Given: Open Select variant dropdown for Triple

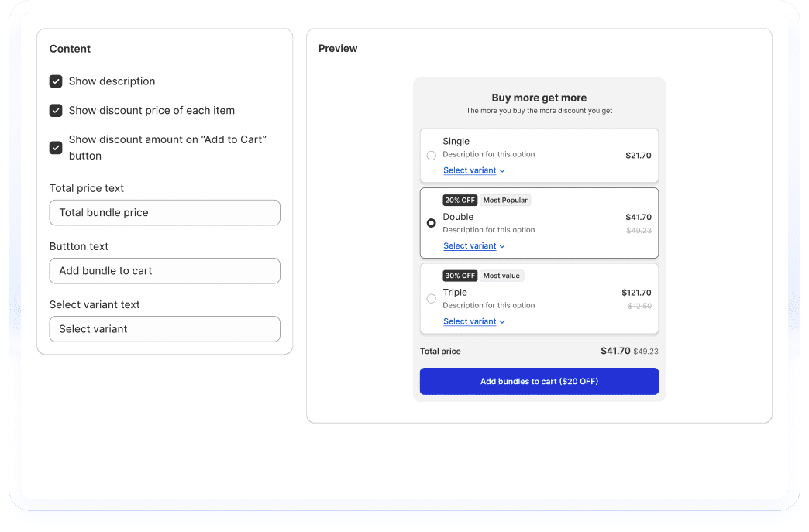Looking at the screenshot, I should [x=470, y=321].
